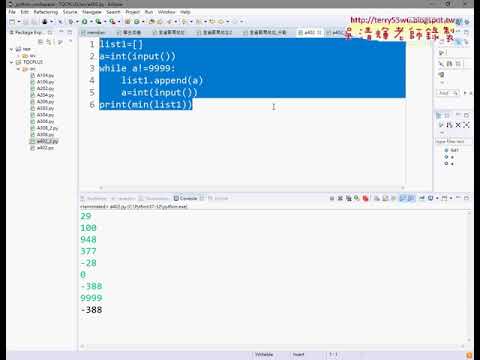
Task: Select A202.py in the tree
Action: coord(45,88)
